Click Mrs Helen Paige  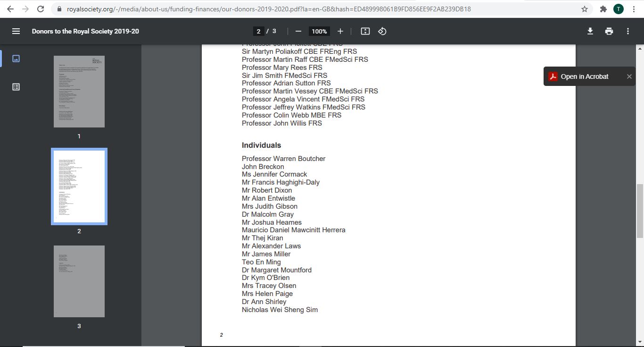267,294
